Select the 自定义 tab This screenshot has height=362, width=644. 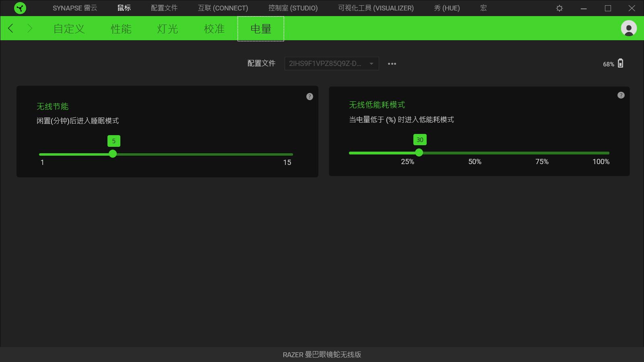click(x=69, y=28)
